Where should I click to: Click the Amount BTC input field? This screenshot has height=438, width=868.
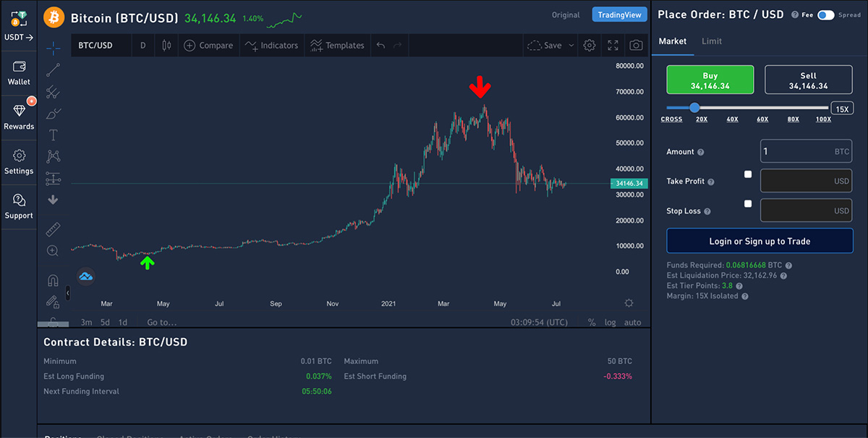click(x=807, y=152)
